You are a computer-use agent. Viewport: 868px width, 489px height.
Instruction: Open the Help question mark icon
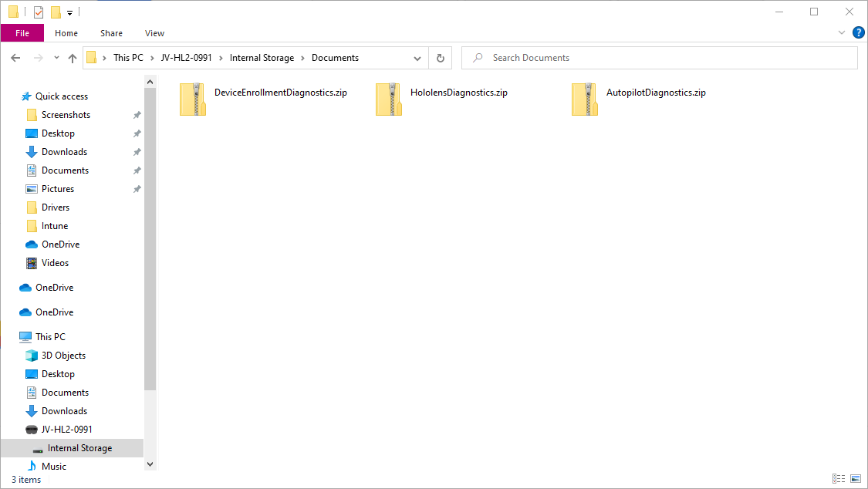point(858,32)
